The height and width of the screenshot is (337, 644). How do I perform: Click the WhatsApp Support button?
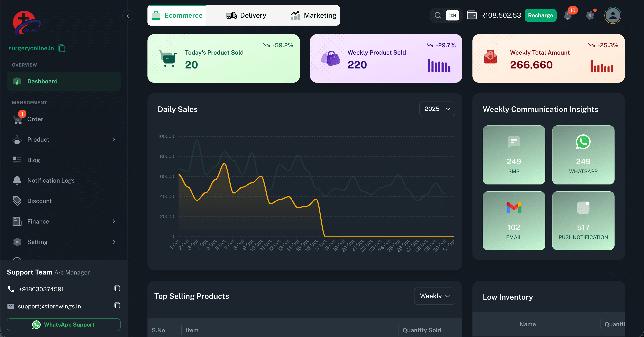[64, 324]
